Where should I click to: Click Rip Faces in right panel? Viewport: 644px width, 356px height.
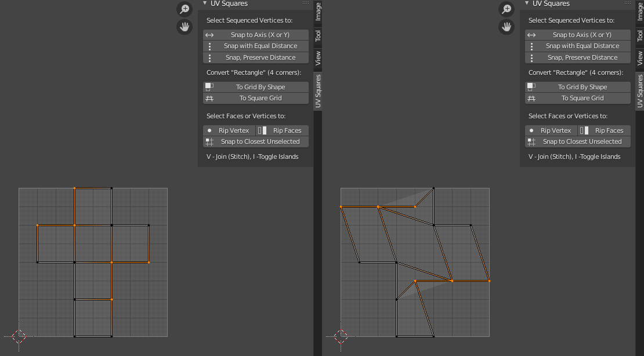pyautogui.click(x=605, y=130)
